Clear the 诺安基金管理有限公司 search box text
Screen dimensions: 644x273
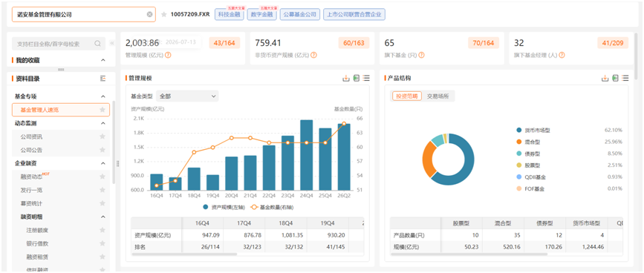pos(149,14)
